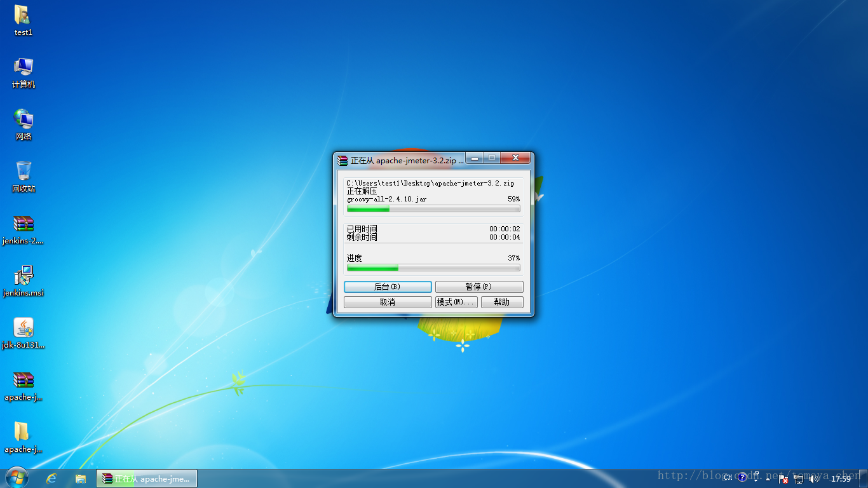Launch Internet Explorer from taskbar
The width and height of the screenshot is (868, 488).
pos(51,478)
